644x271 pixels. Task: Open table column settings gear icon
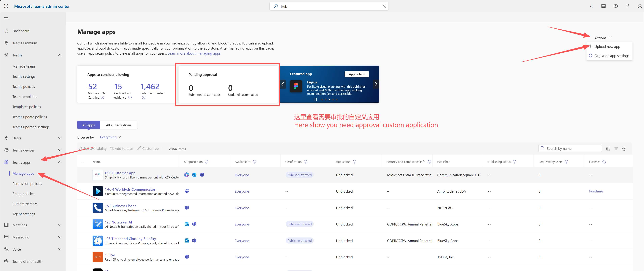[624, 149]
